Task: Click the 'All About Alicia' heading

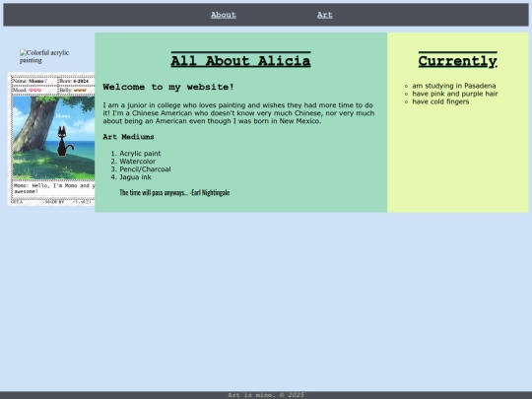Action: [240, 60]
